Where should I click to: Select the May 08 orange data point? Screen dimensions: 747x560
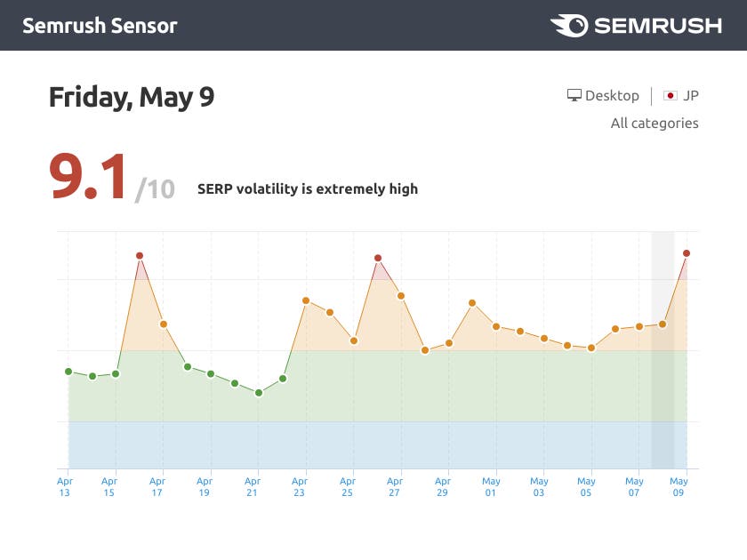663,324
